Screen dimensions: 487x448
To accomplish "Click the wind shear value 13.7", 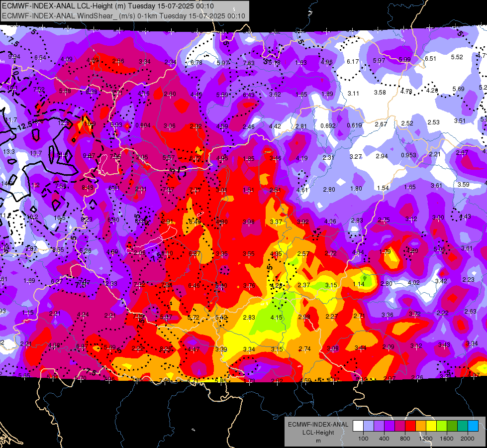I will tap(36, 153).
